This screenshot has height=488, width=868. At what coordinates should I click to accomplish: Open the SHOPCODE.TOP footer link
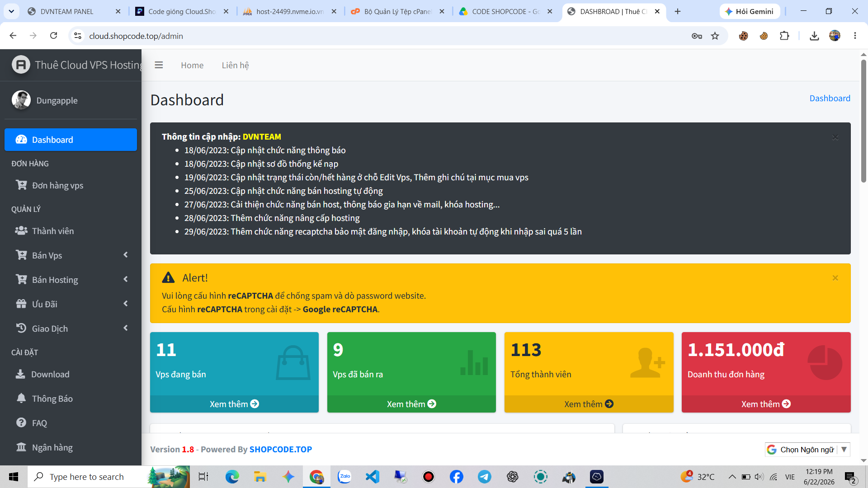(x=280, y=449)
